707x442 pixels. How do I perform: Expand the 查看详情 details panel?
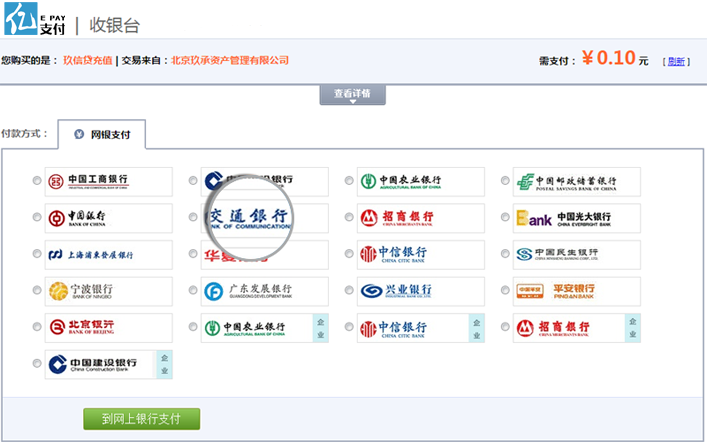353,95
